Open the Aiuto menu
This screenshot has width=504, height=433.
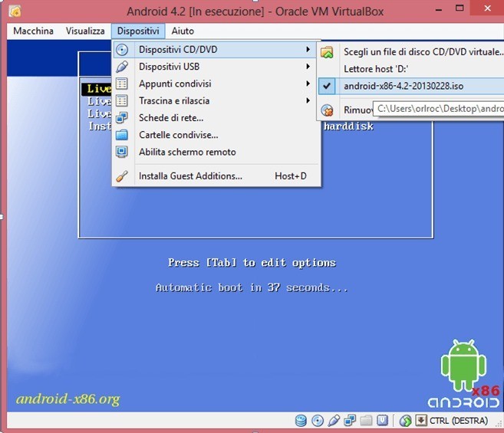tap(183, 31)
